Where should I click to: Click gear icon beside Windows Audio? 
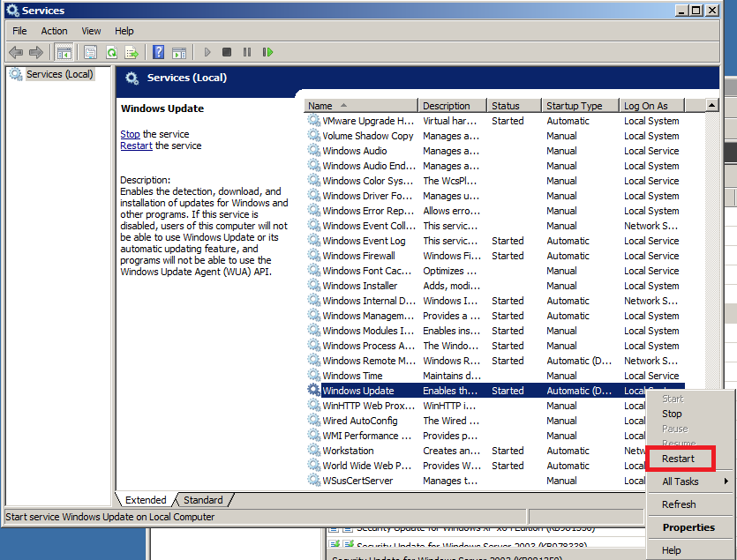pos(313,150)
